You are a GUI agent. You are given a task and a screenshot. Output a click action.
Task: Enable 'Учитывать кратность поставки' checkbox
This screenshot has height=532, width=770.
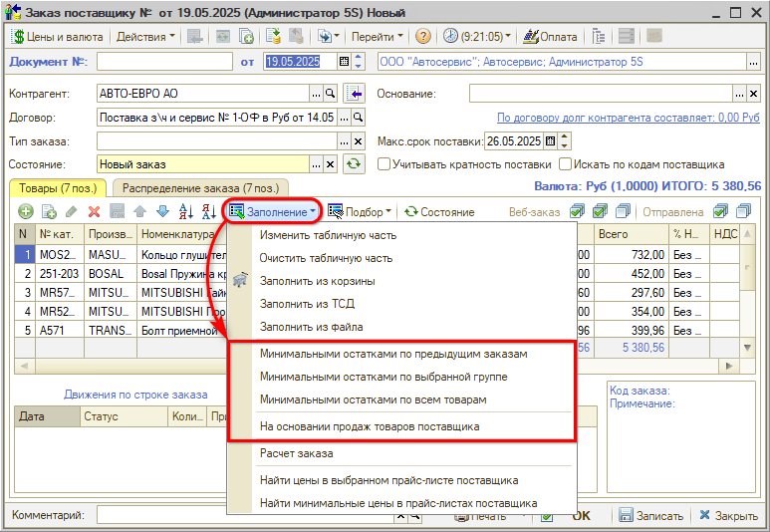coord(385,164)
